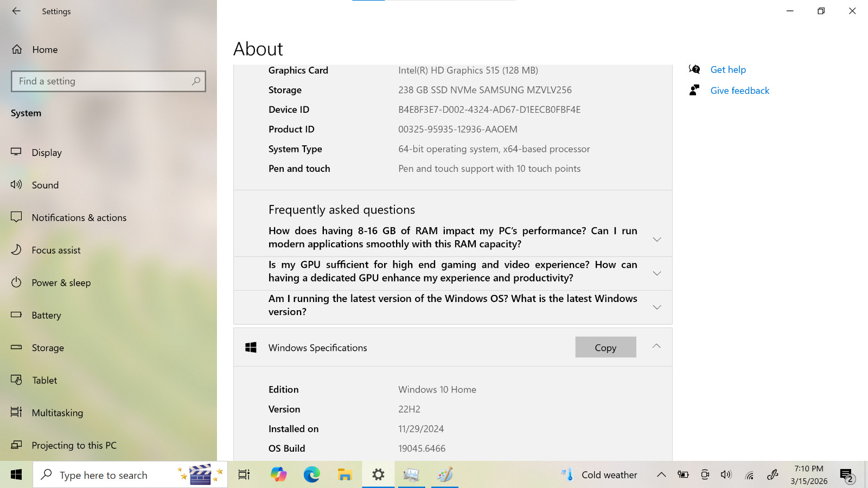Image resolution: width=868 pixels, height=488 pixels.
Task: Open Battery settings
Action: [108, 315]
